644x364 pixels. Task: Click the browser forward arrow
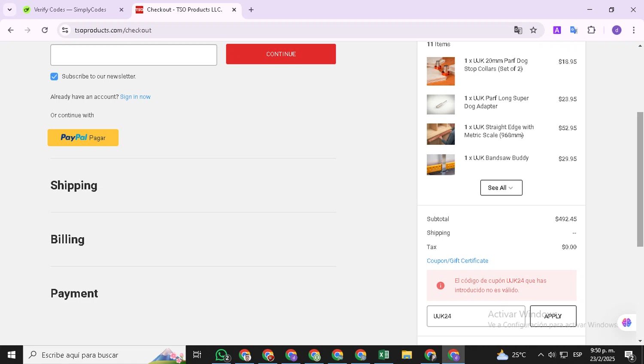[x=28, y=30]
